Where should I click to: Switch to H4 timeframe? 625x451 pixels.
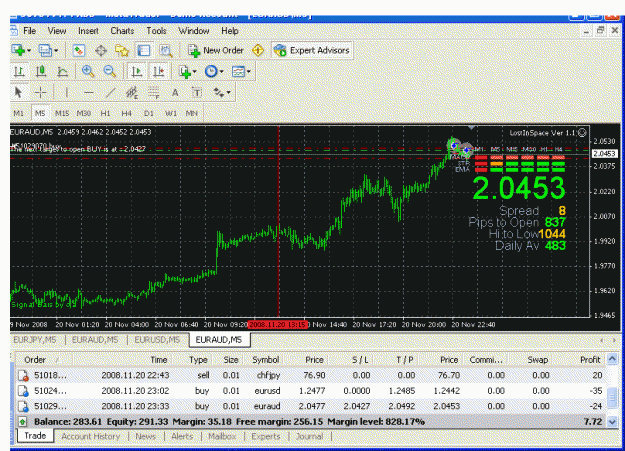(x=127, y=113)
